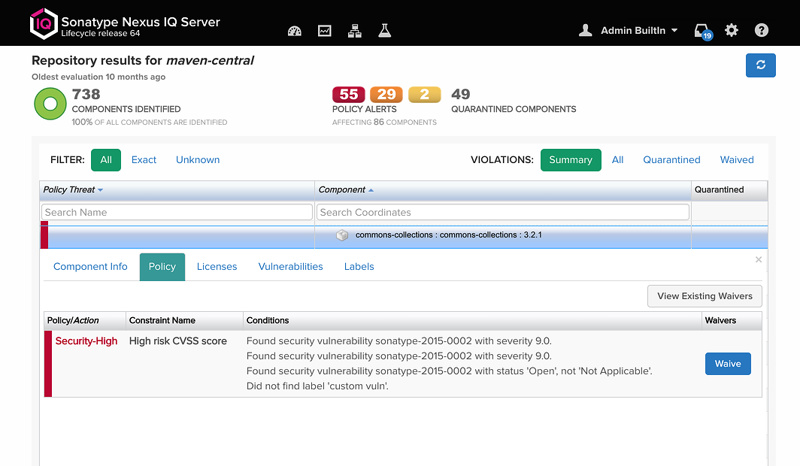Click the green components identified donut chart
The height and width of the screenshot is (466, 800).
point(50,104)
